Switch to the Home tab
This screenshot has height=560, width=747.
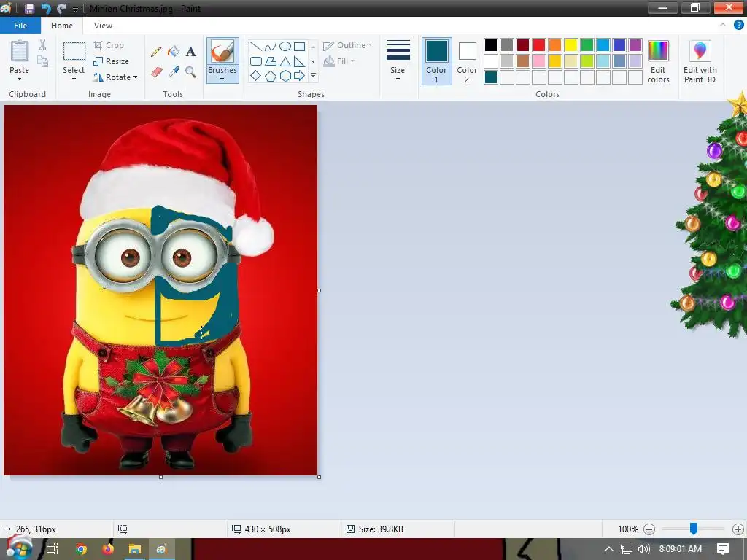pyautogui.click(x=62, y=26)
